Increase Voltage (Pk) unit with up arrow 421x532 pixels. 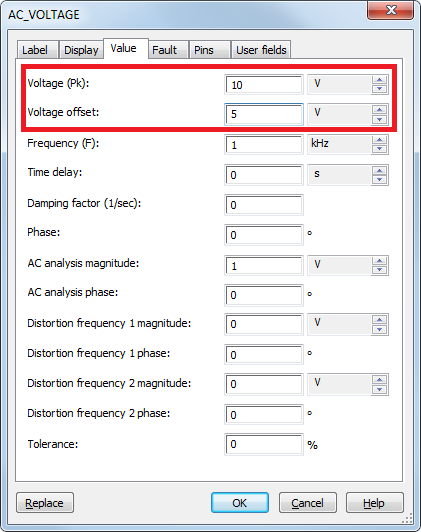point(379,80)
